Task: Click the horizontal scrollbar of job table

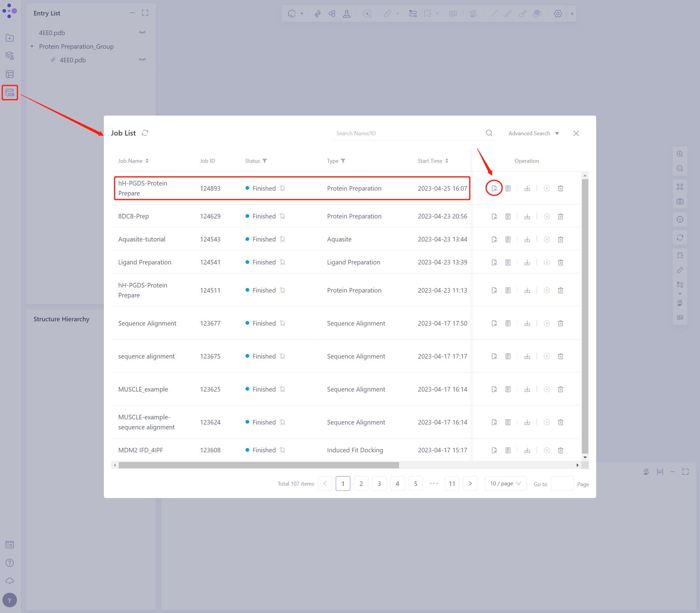Action: point(259,465)
